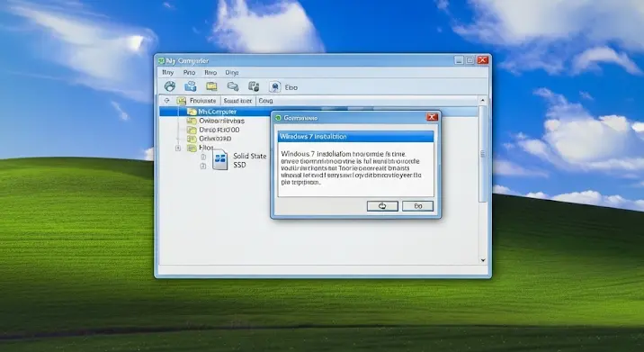Click the small back arrow left of "Fnoiuiste"
Screen dimensions: 644x352
click(x=166, y=100)
